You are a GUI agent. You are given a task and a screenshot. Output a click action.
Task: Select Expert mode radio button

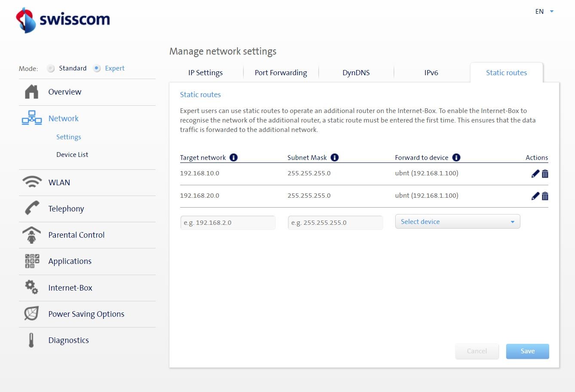click(x=97, y=68)
